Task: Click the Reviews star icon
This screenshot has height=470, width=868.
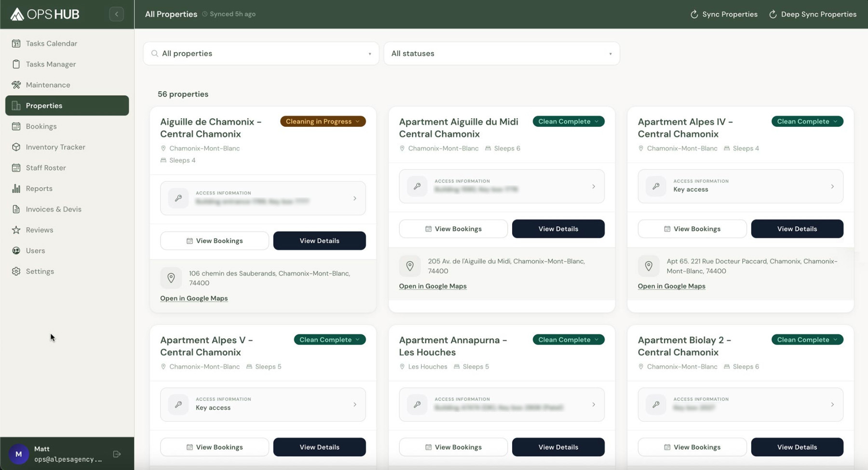Action: click(x=16, y=230)
